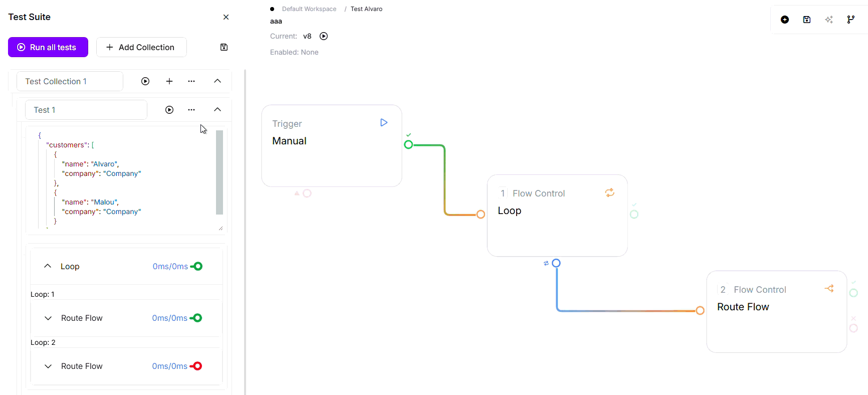Image resolution: width=868 pixels, height=395 pixels.
Task: Click Test Alvaro breadcrumb
Action: click(x=366, y=9)
